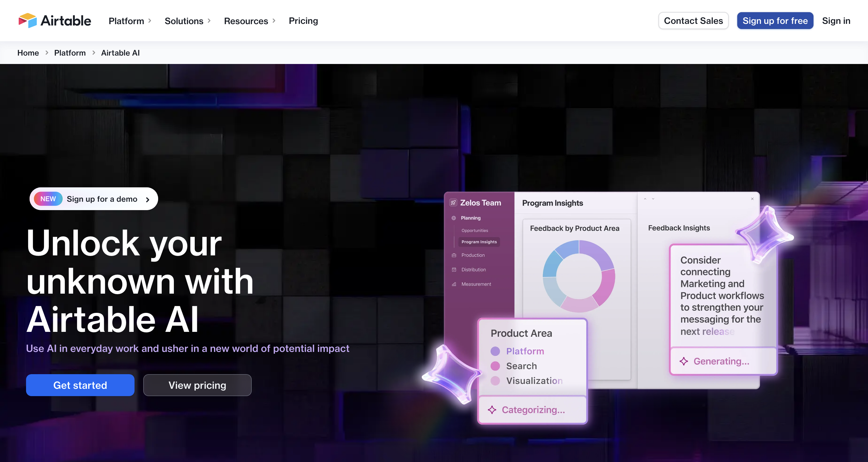This screenshot has width=868, height=462.
Task: Open the Sign in link
Action: 836,21
